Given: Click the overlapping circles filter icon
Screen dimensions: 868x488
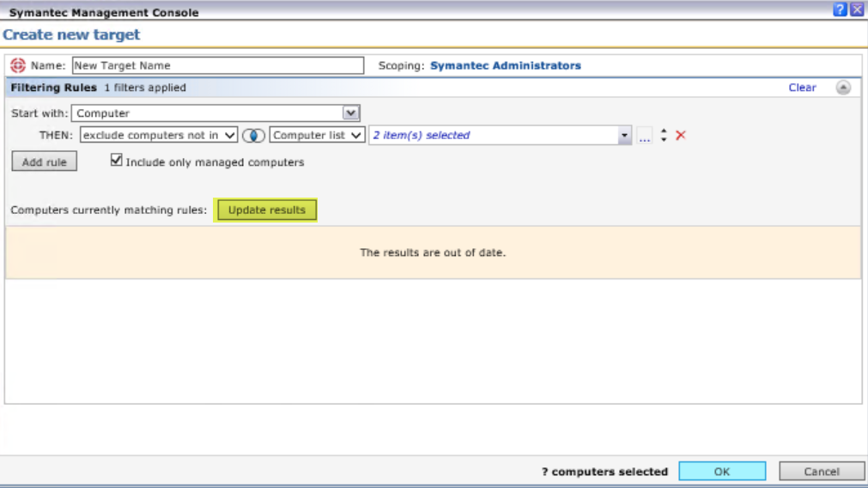Looking at the screenshot, I should (253, 135).
